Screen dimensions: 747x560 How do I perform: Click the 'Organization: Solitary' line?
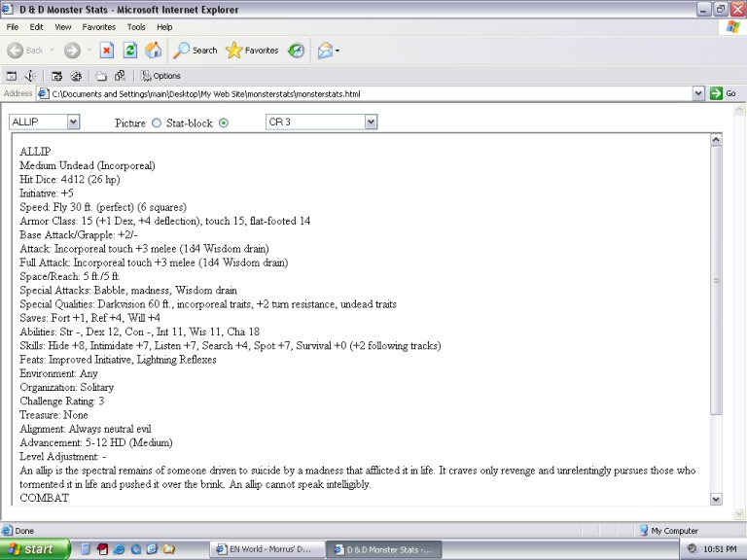[x=66, y=388]
